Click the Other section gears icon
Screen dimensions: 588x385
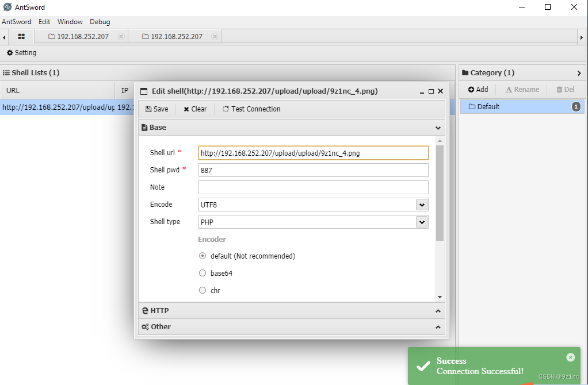pos(145,327)
